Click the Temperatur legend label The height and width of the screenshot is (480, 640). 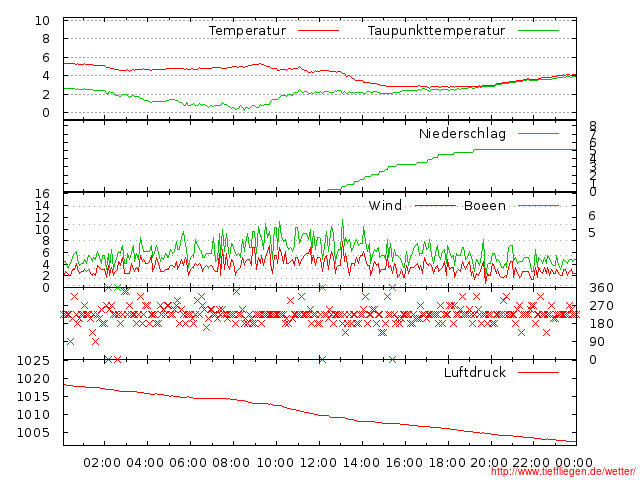(x=247, y=31)
